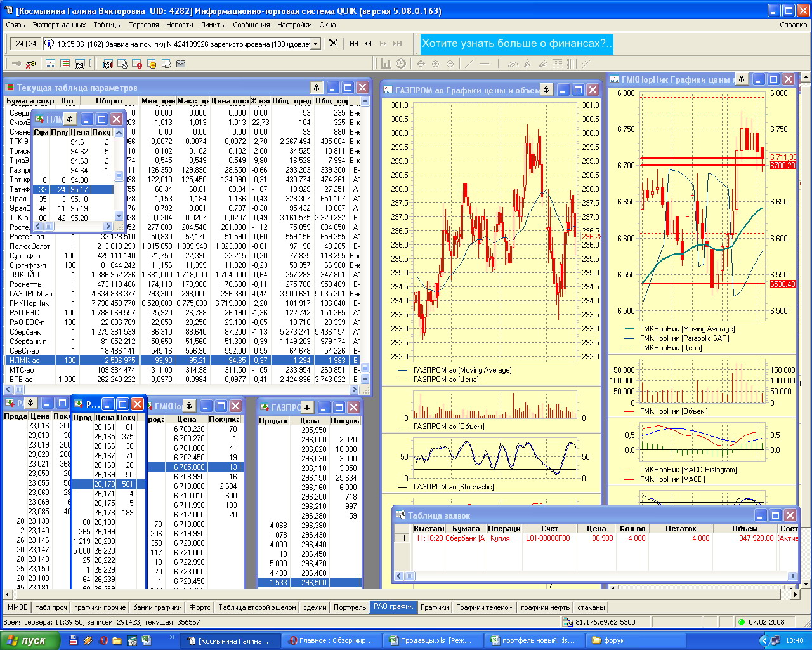Select the crosshair move tool

420,63
